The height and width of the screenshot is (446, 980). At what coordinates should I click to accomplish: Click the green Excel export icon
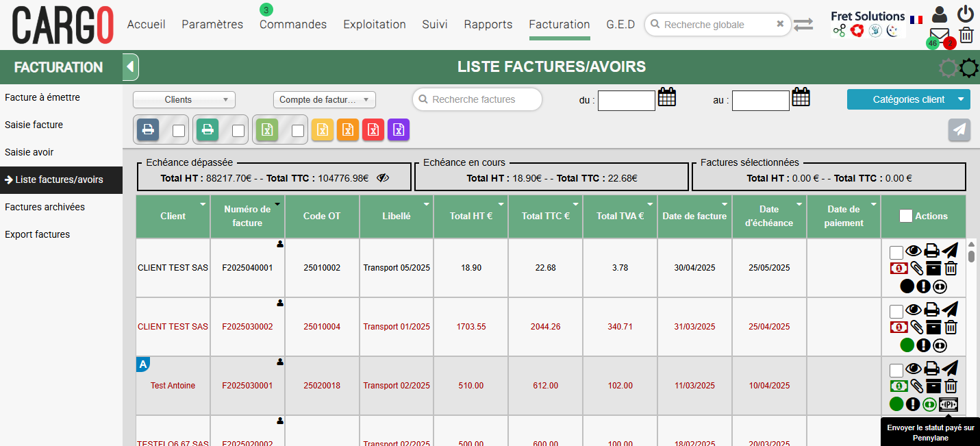coord(267,129)
